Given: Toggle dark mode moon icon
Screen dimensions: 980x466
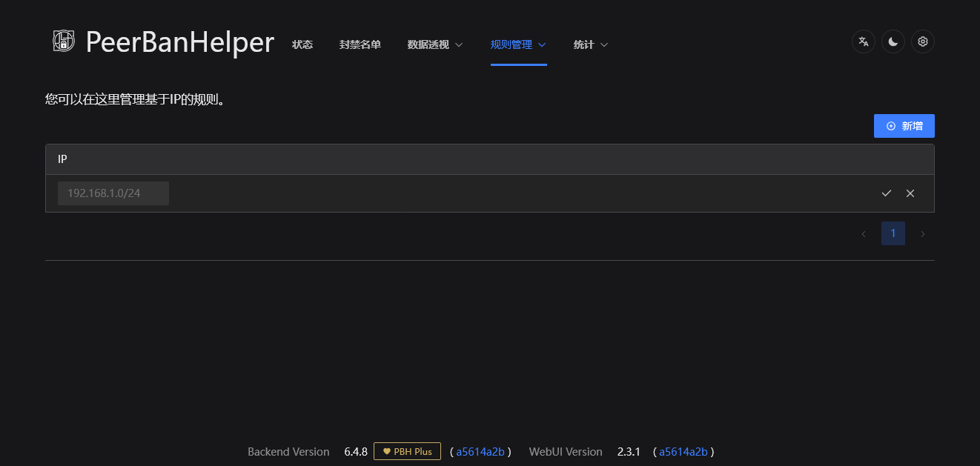Looking at the screenshot, I should point(893,41).
